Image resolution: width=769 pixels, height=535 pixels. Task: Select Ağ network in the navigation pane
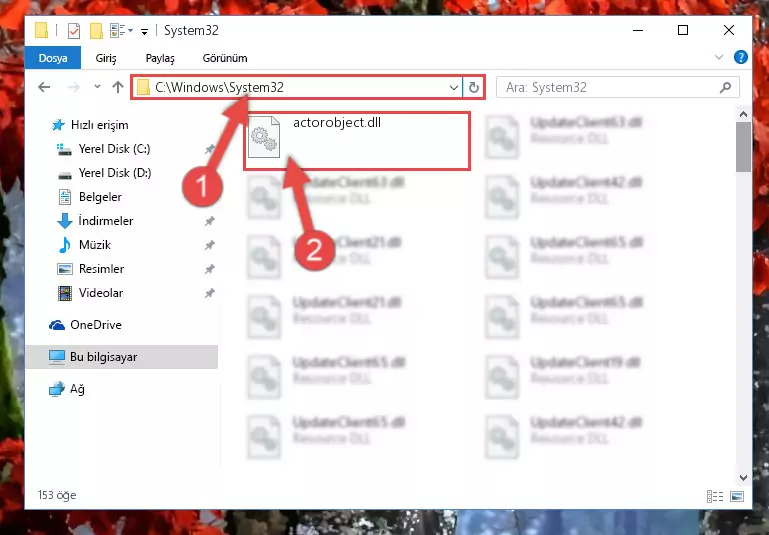(x=67, y=389)
